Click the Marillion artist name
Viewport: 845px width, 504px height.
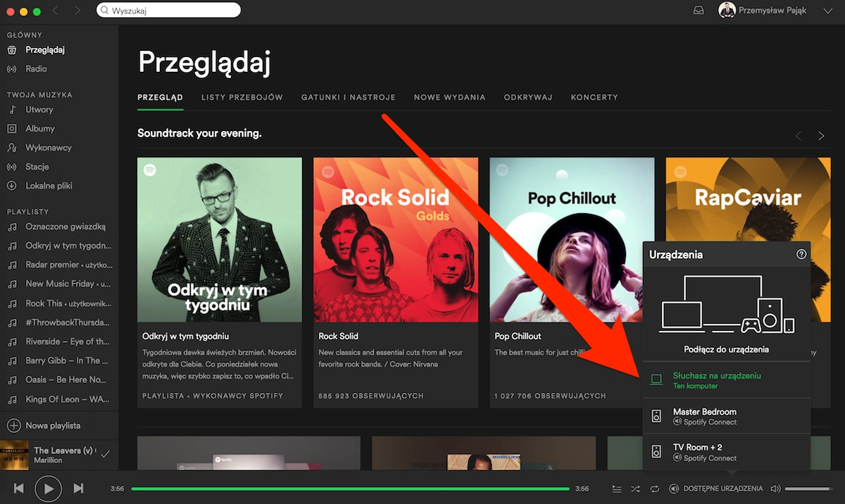coord(48,460)
